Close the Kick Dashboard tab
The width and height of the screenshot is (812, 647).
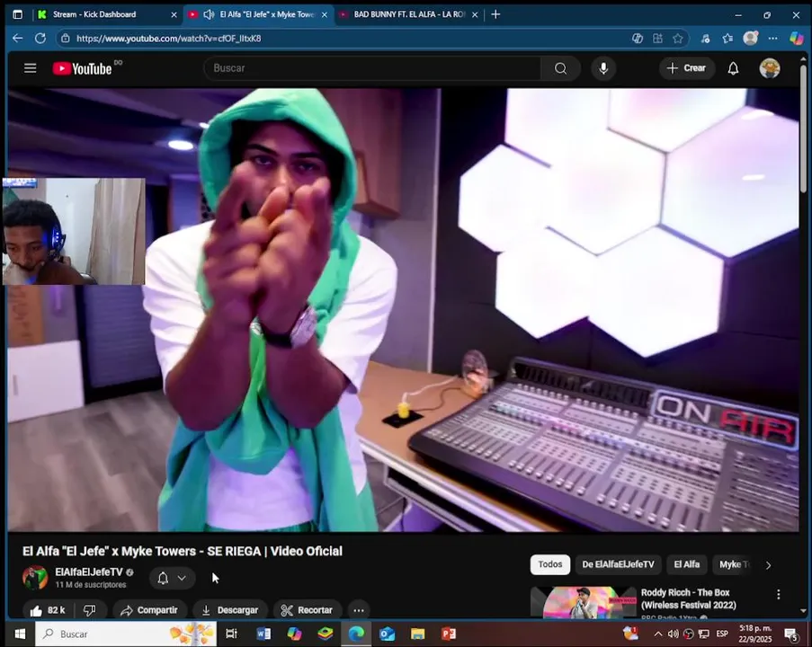click(174, 15)
